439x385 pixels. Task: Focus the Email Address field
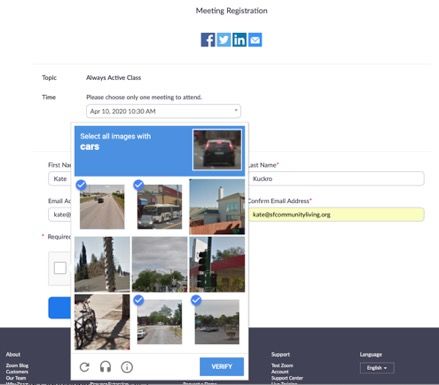[x=60, y=214]
